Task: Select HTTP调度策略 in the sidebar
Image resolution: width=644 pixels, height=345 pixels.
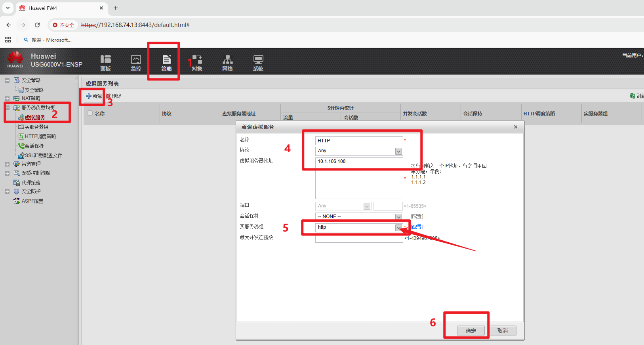Action: (x=40, y=136)
